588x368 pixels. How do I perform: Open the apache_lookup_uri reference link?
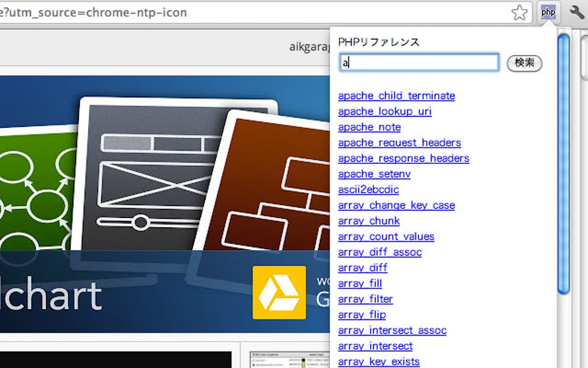pos(384,111)
